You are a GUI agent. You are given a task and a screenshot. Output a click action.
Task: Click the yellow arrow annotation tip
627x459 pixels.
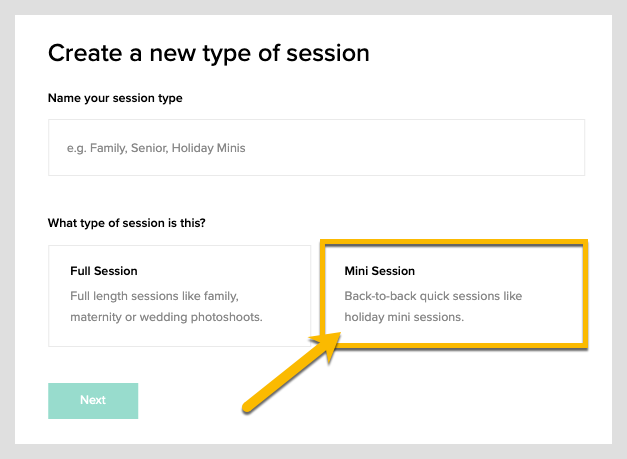point(334,339)
